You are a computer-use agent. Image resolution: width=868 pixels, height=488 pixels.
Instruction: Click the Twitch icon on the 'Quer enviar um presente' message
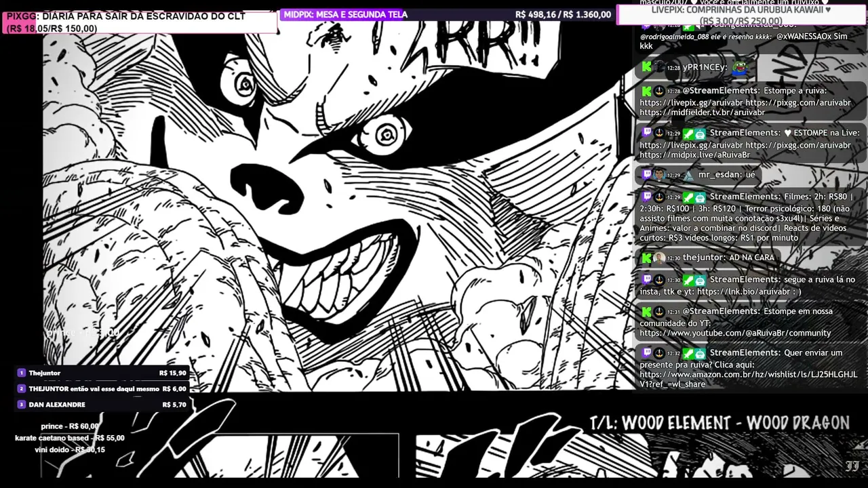coord(646,352)
